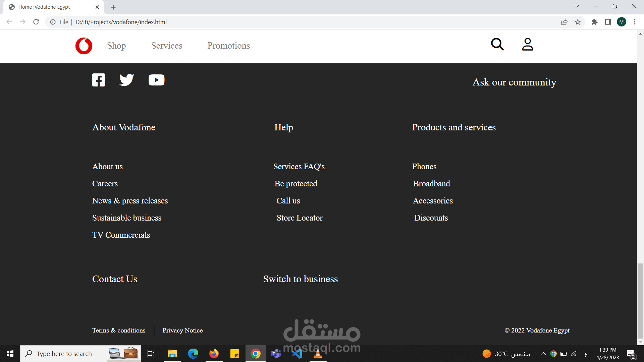This screenshot has width=644, height=362.
Task: Follow the Ask our community link
Action: [x=514, y=82]
